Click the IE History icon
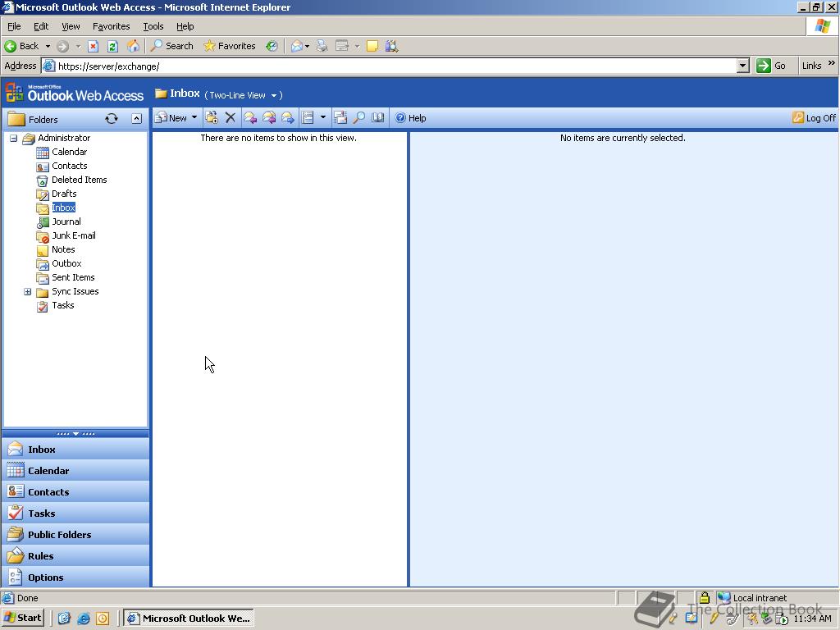 (x=272, y=46)
